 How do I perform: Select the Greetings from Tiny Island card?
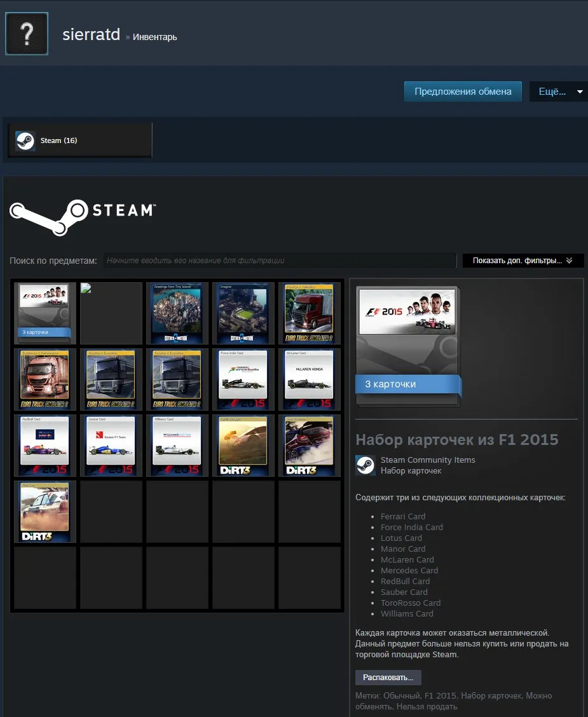click(177, 313)
